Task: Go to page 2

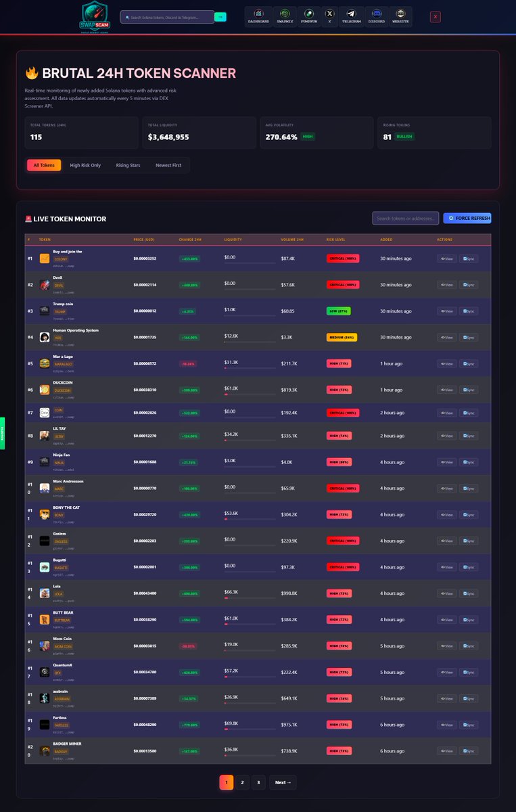Action: [243, 782]
